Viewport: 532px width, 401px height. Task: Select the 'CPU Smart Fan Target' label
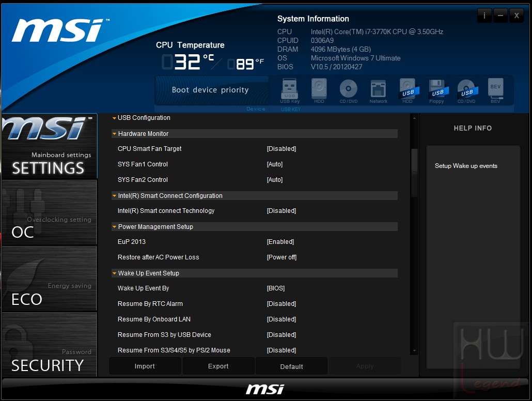pyautogui.click(x=150, y=149)
